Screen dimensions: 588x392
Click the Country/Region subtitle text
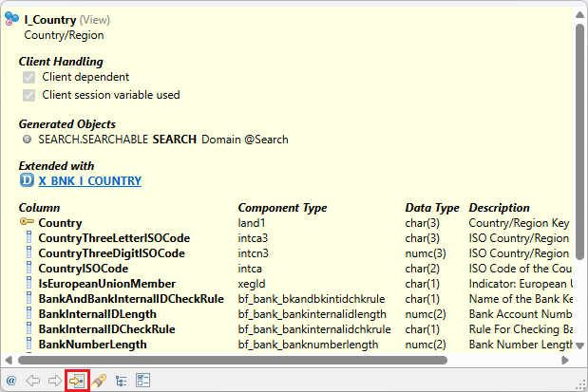[65, 35]
